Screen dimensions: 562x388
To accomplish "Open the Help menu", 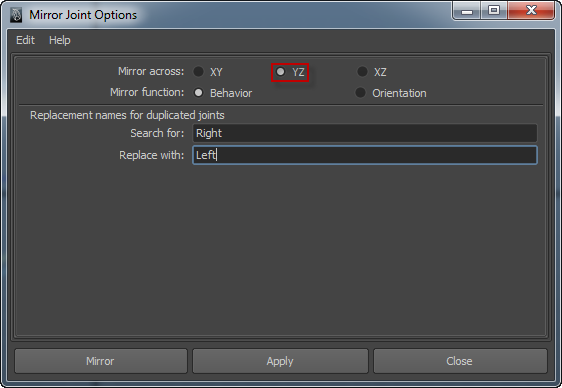I will [59, 40].
